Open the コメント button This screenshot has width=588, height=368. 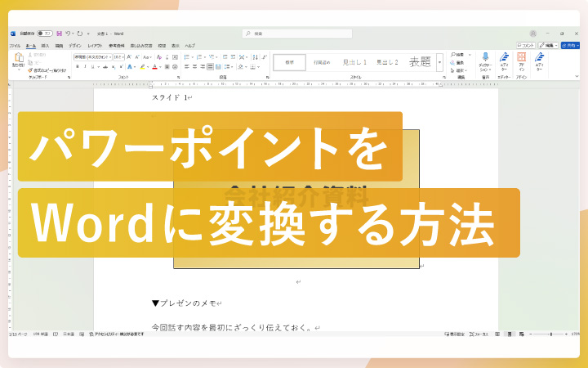(x=526, y=46)
